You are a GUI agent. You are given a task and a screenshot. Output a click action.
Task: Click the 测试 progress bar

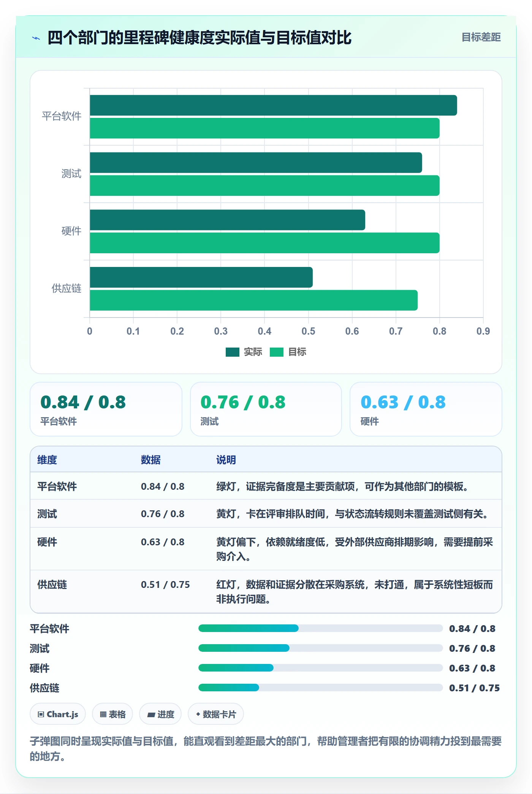tap(320, 648)
